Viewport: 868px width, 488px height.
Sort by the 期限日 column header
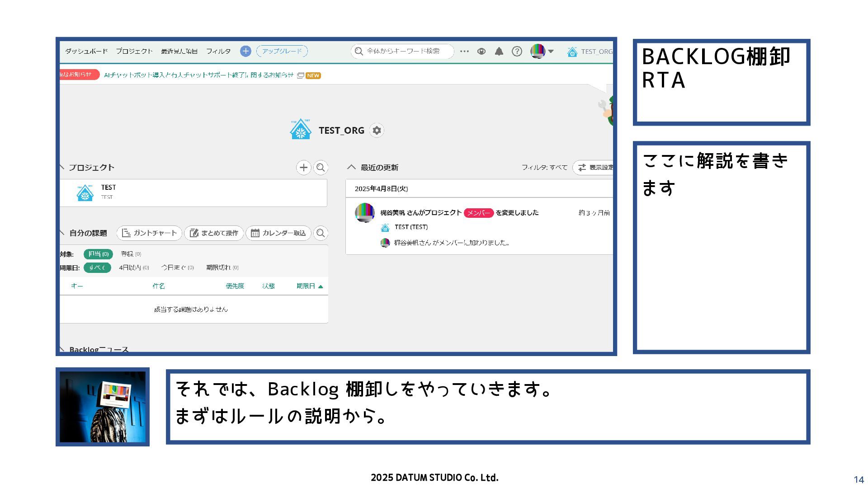[310, 286]
